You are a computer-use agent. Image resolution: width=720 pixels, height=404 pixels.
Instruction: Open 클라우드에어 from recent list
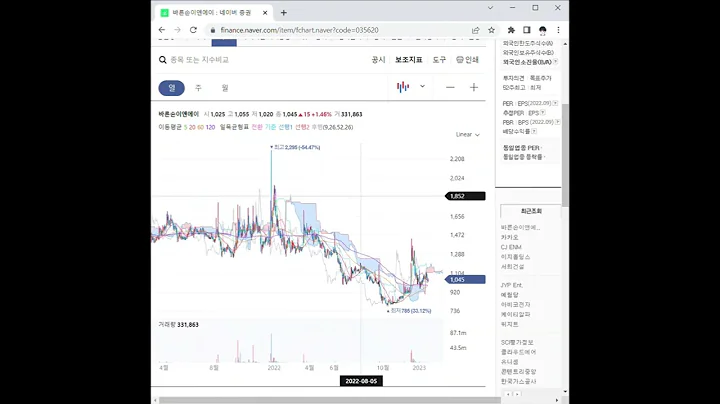click(518, 352)
